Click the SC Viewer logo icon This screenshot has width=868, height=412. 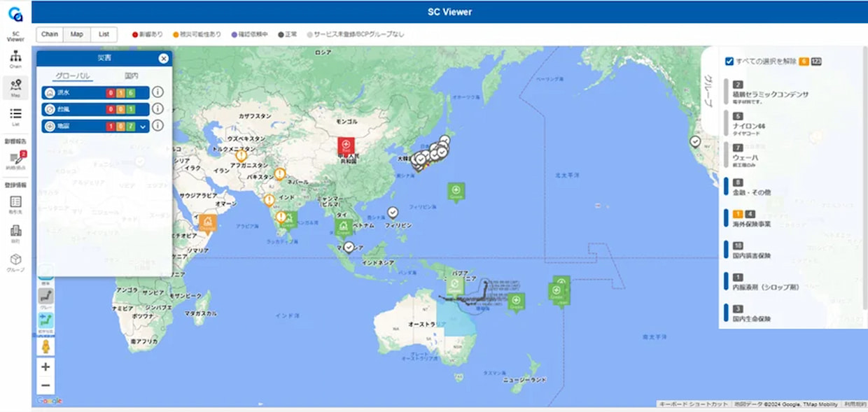(x=15, y=14)
